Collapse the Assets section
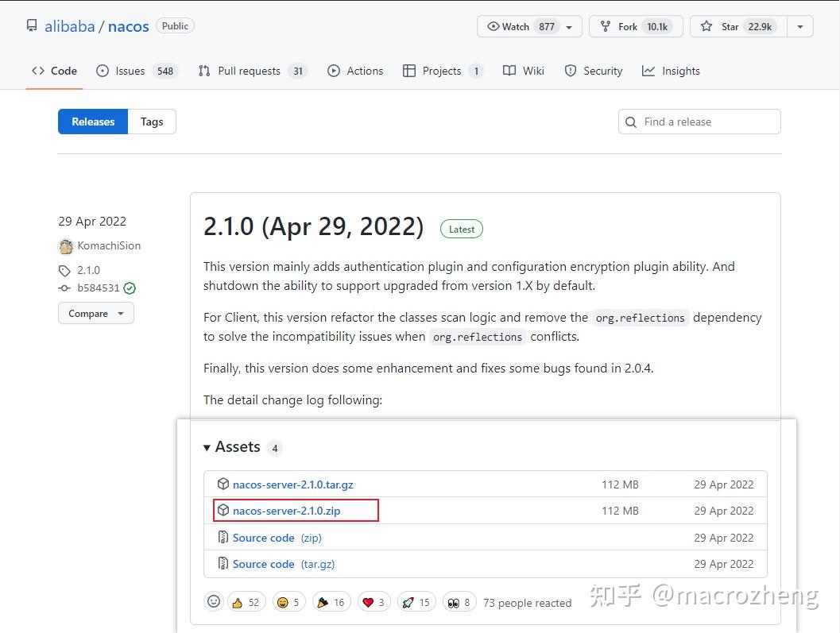The height and width of the screenshot is (633, 840). [207, 447]
